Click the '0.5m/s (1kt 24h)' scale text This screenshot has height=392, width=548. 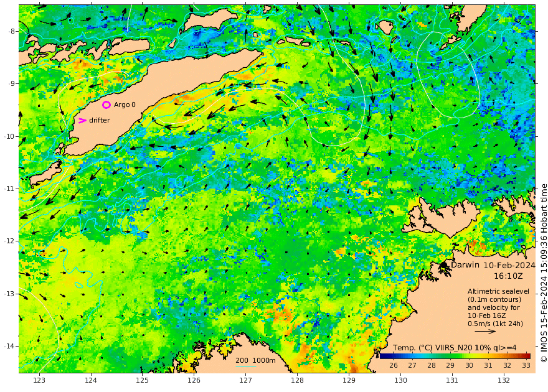point(495,324)
